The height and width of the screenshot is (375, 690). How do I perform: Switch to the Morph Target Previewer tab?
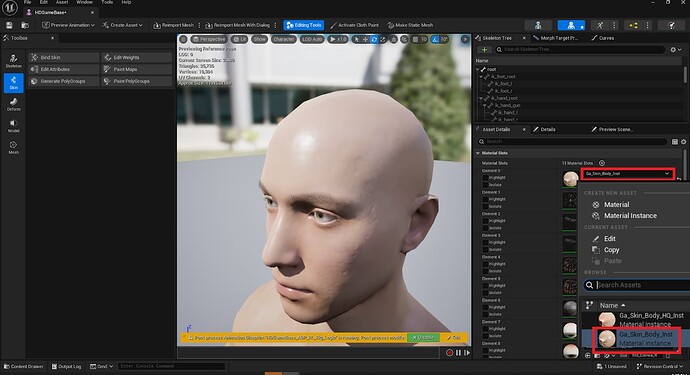coord(556,38)
